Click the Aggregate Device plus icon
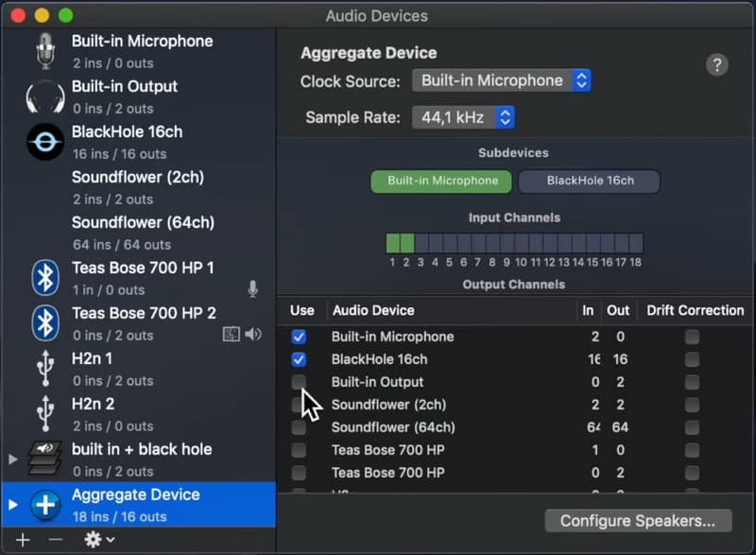 click(x=45, y=505)
